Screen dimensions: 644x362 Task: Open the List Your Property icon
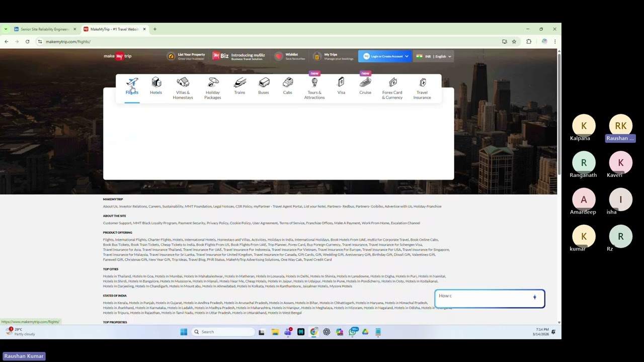pos(171,56)
